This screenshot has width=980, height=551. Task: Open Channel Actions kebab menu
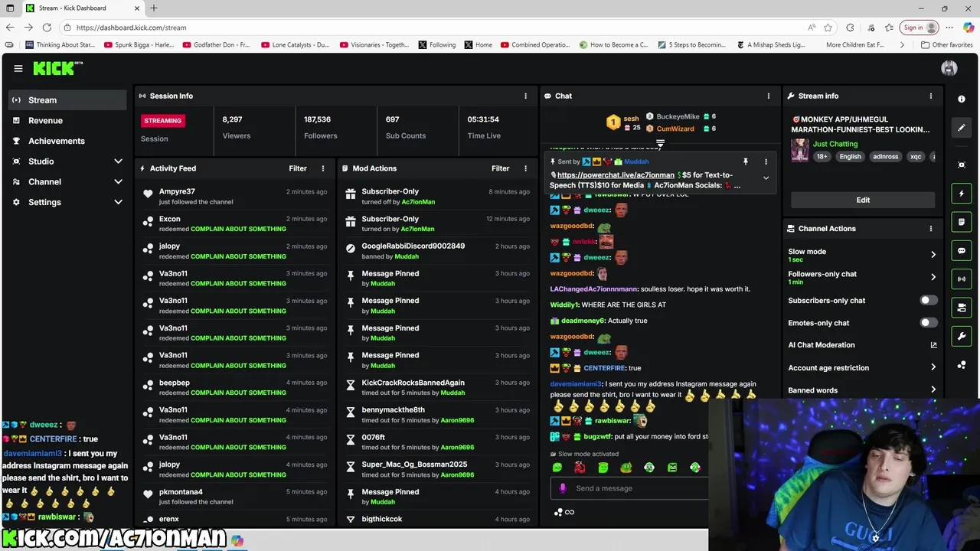pyautogui.click(x=931, y=228)
